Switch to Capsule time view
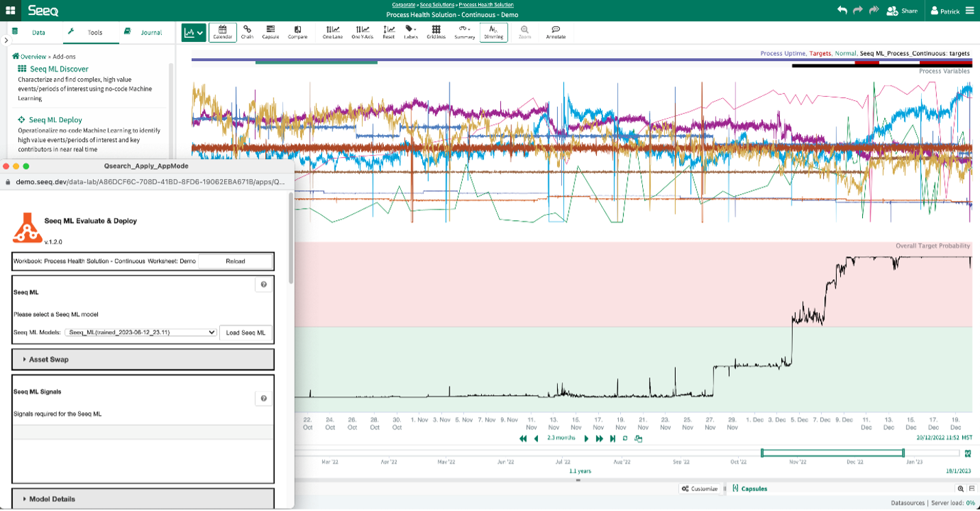Image resolution: width=980 pixels, height=511 pixels. tap(271, 32)
